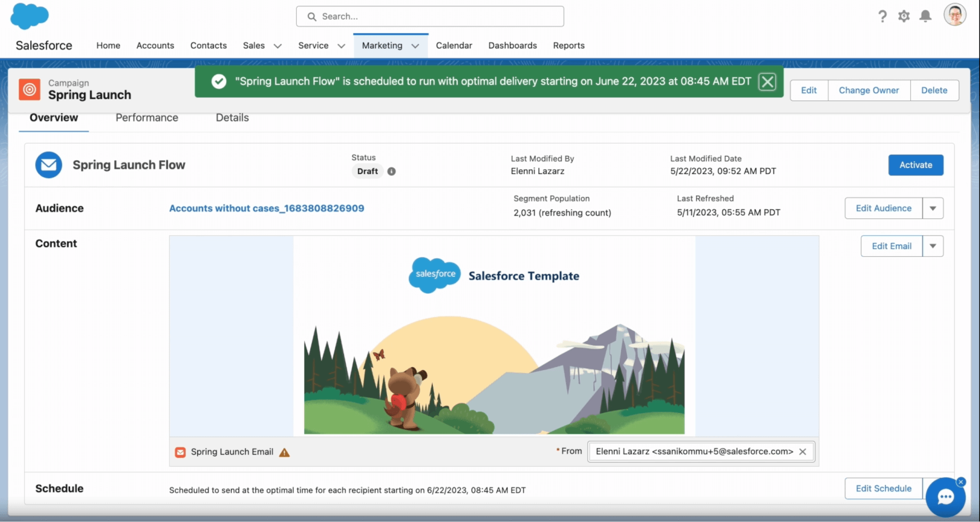Click the Draft status info icon
Viewport: 980px width, 522px height.
click(x=391, y=171)
